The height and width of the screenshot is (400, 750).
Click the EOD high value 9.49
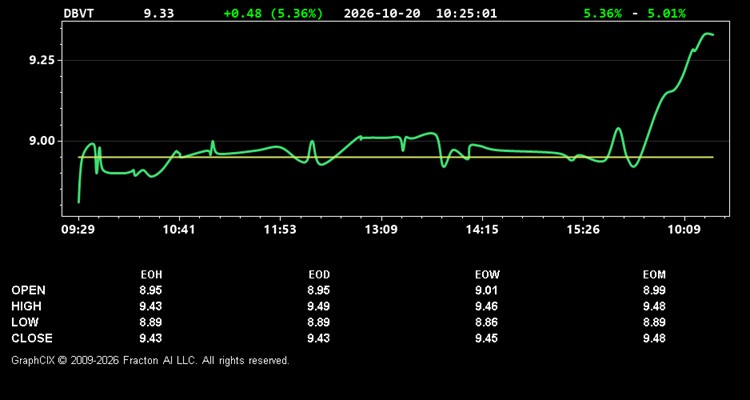point(319,306)
